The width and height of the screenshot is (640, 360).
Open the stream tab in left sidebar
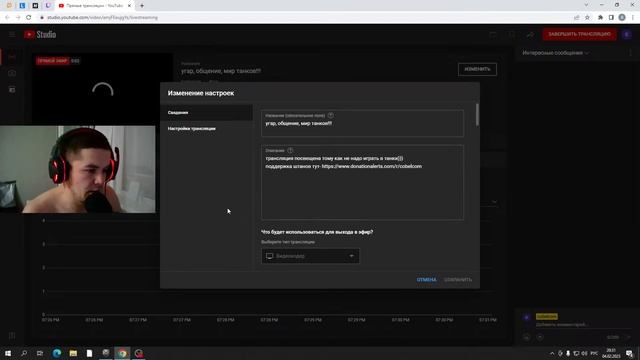click(x=12, y=56)
